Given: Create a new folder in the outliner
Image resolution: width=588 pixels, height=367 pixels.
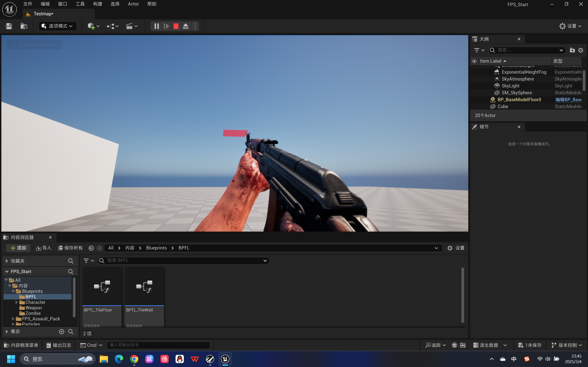Looking at the screenshot, I should [572, 50].
